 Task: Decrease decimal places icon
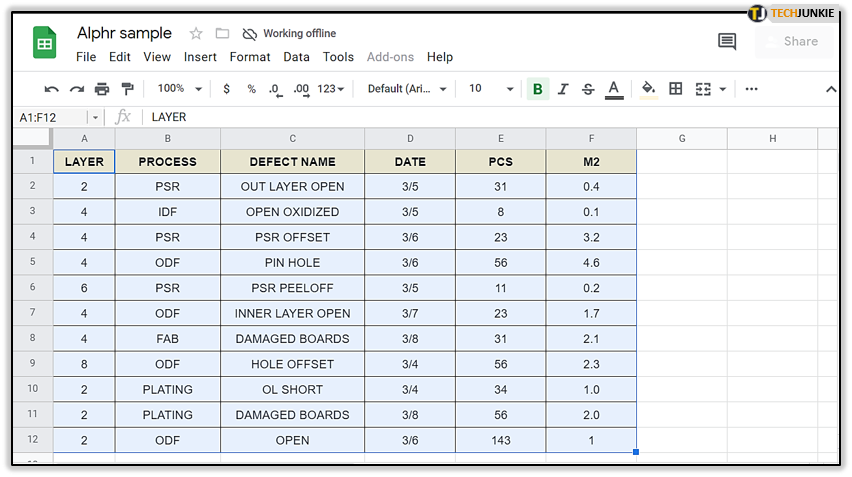[276, 90]
